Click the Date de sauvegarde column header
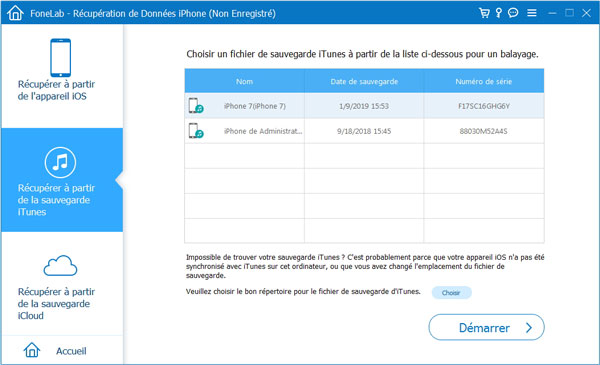 pyautogui.click(x=364, y=81)
